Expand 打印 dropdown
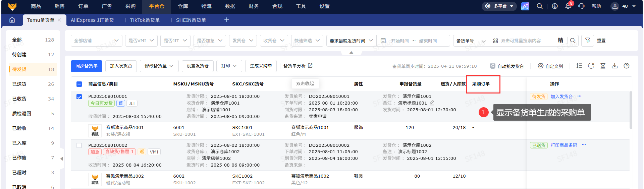This screenshot has height=189, width=644. click(229, 66)
